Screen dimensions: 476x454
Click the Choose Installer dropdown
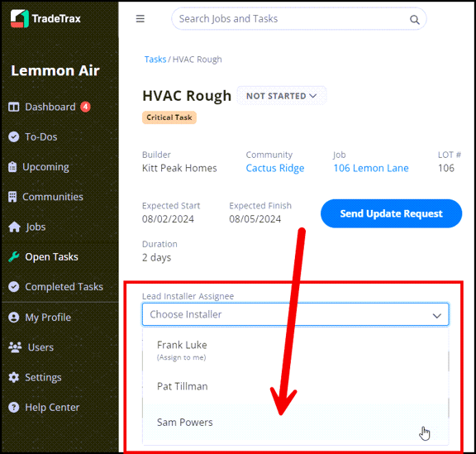(x=295, y=314)
